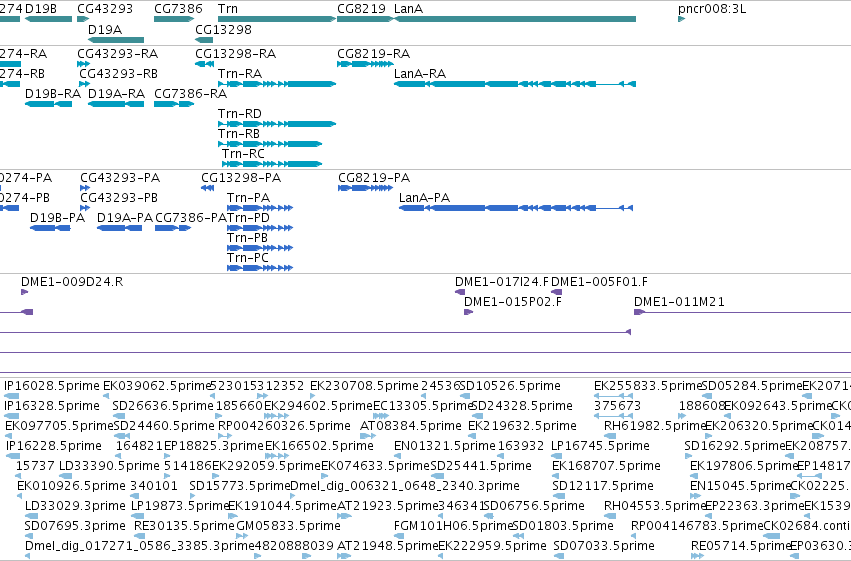Viewport: 851px width, 561px height.
Task: Open the D19A-PA protein label
Action: (x=125, y=218)
